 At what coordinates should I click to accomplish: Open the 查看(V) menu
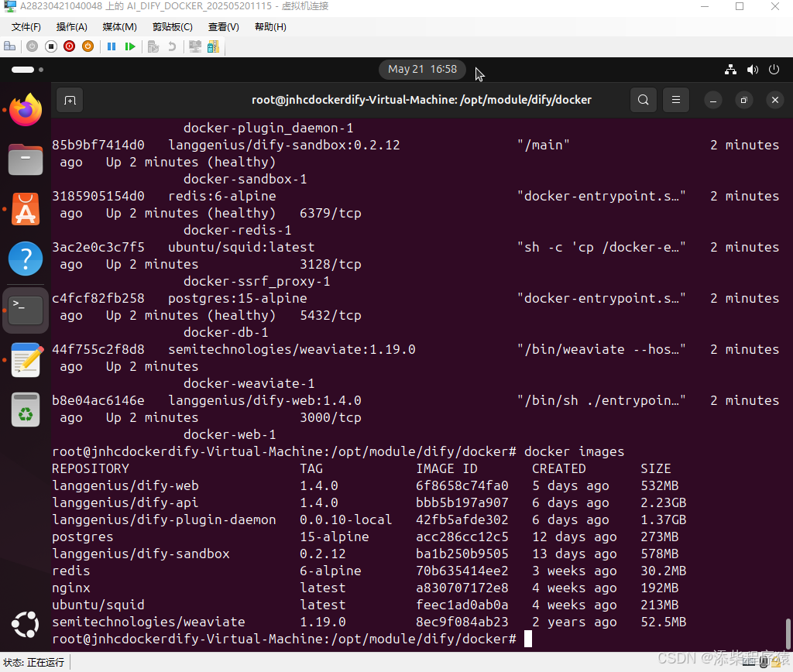(x=224, y=27)
